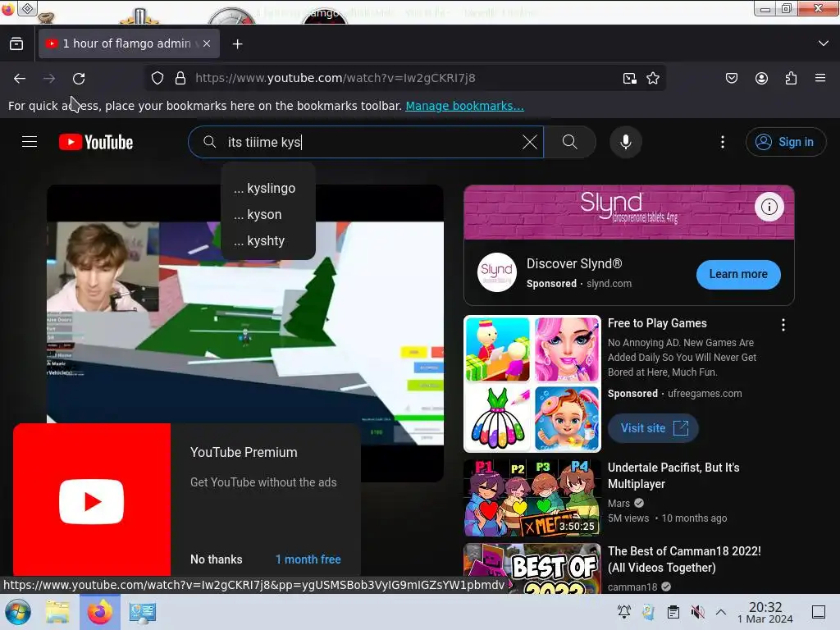
Task: Open the file manager taskbar icon
Action: click(x=57, y=612)
